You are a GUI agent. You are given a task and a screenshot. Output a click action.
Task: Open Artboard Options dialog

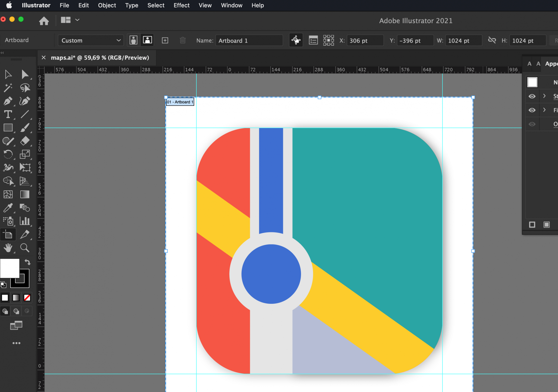pos(313,40)
